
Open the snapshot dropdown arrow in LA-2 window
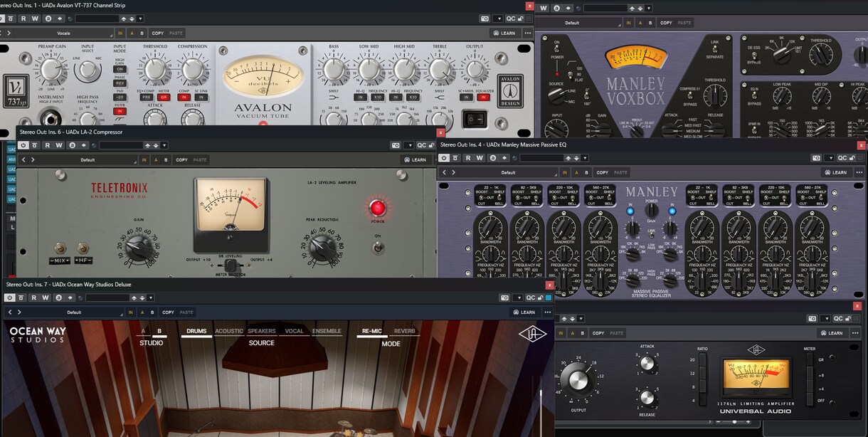click(408, 145)
